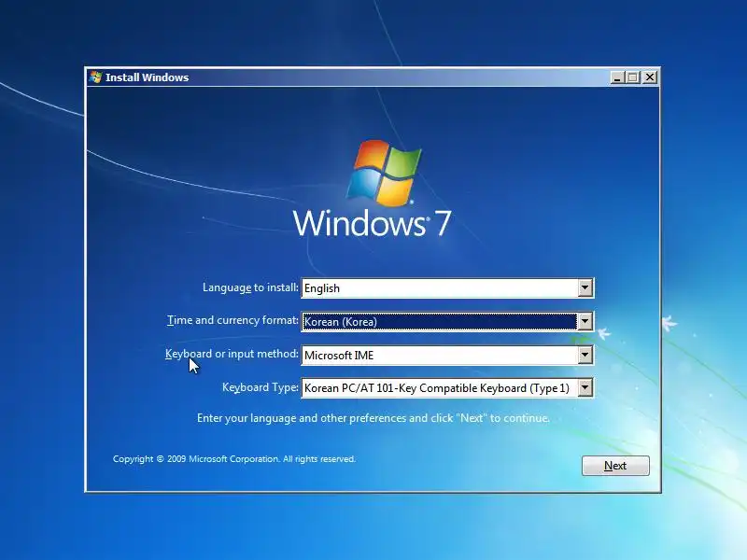The height and width of the screenshot is (560, 747).
Task: Click the copyright Microsoft Corporation text
Action: (234, 459)
